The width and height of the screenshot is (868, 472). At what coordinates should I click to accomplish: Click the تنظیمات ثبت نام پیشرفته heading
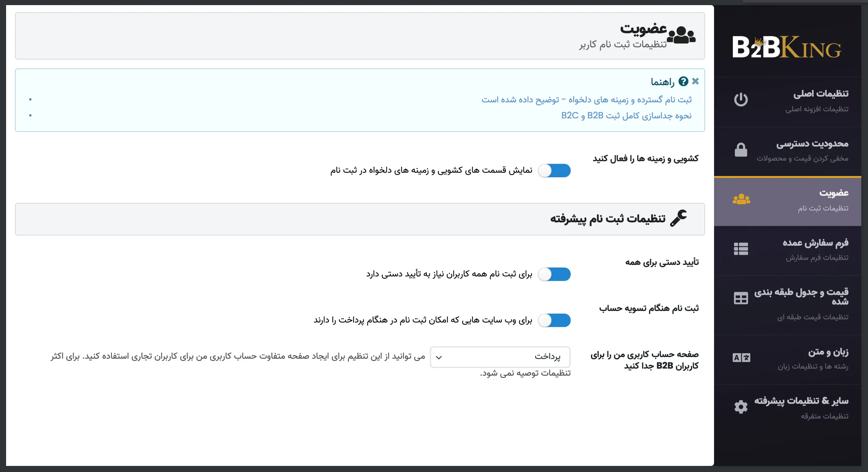coord(608,219)
